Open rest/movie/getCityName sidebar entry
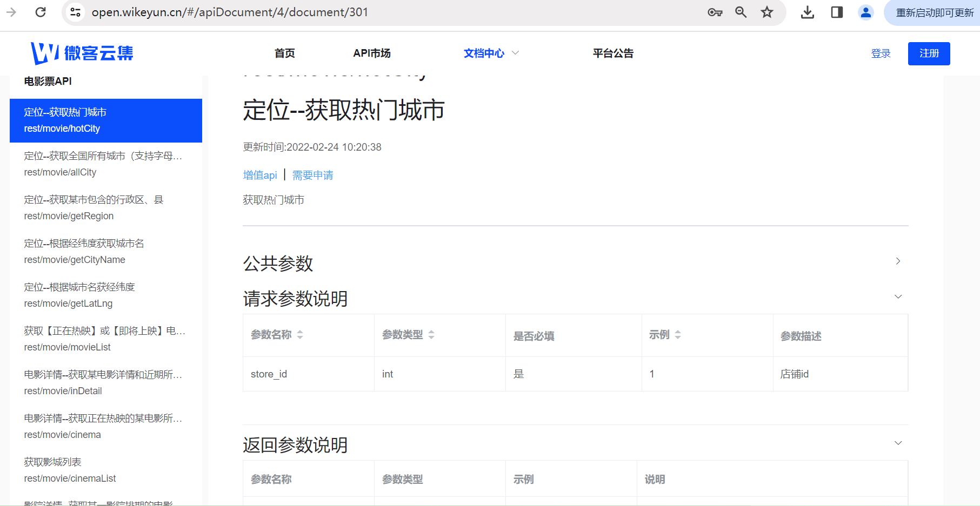The height and width of the screenshot is (506, 980). coord(106,252)
